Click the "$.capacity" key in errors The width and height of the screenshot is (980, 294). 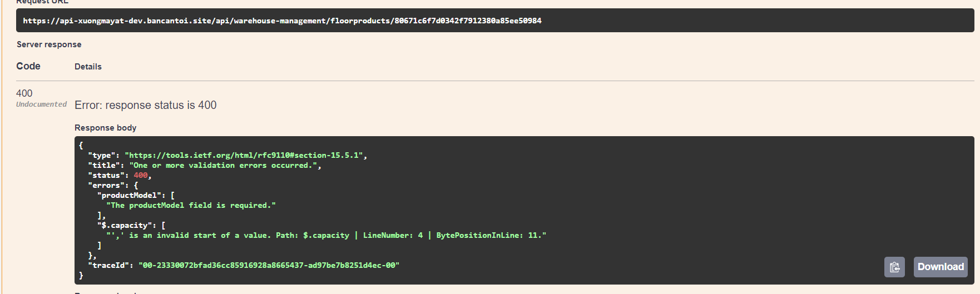coord(125,226)
